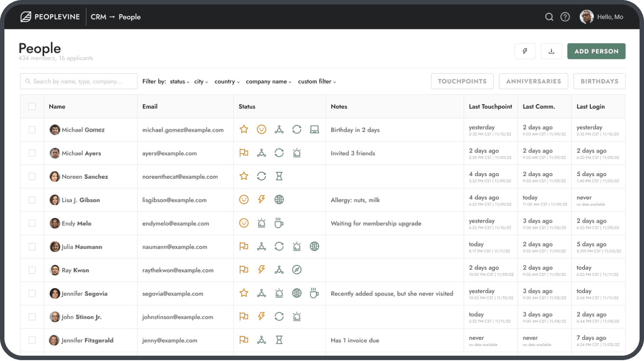
Task: Click the star status icon on Michael Gomez's row
Action: coord(244,129)
